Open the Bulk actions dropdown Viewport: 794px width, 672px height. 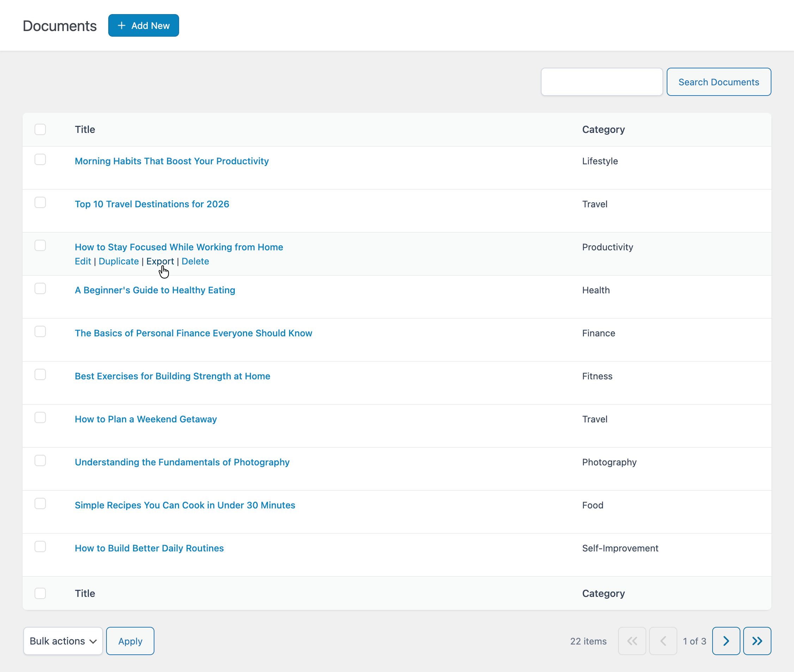62,641
